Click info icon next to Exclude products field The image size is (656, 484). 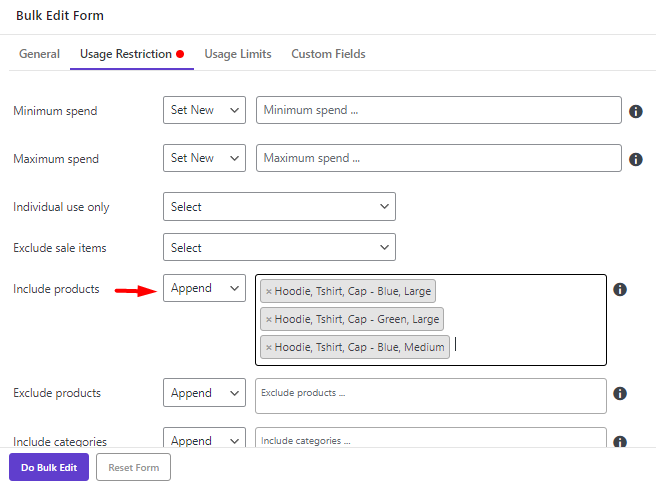pyautogui.click(x=620, y=393)
